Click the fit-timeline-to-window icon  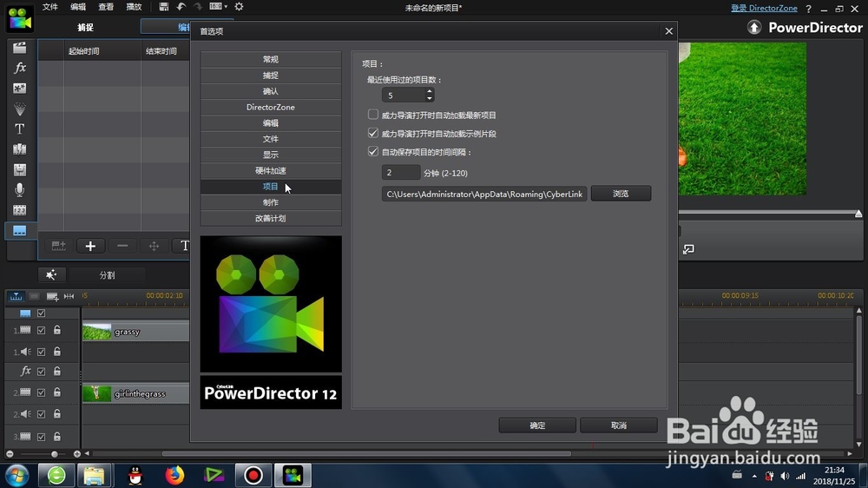69,296
